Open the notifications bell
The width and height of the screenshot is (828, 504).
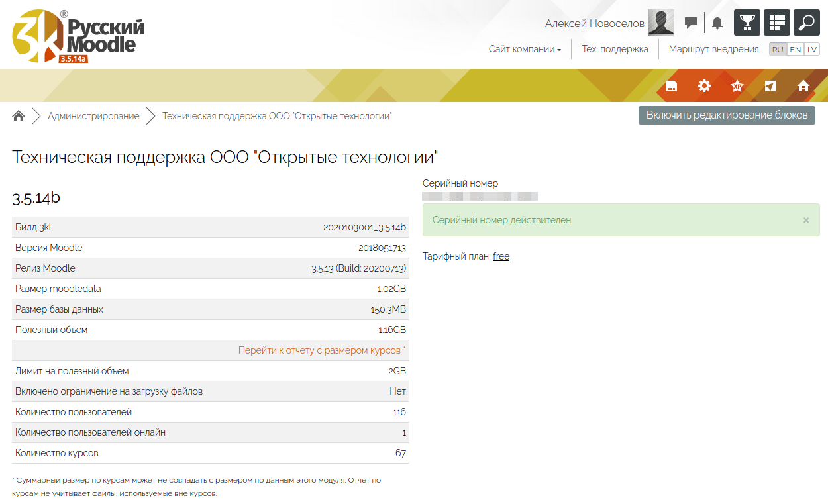[x=717, y=23]
